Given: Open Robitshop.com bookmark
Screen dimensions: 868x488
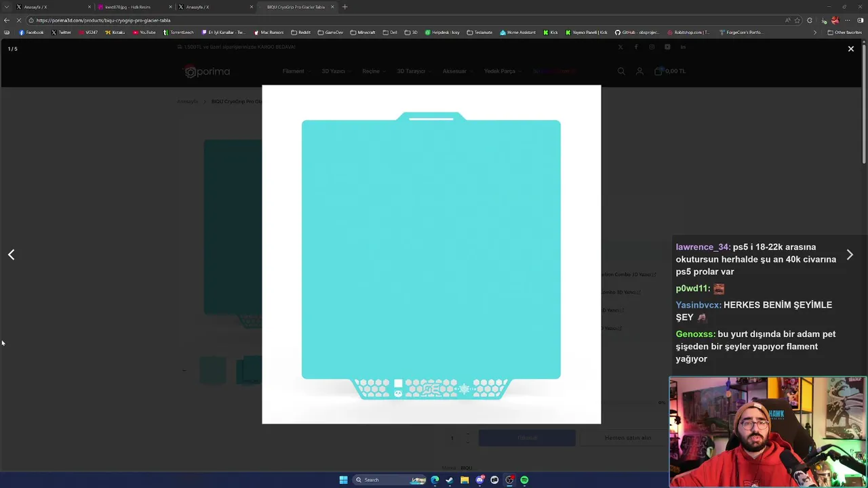Looking at the screenshot, I should pyautogui.click(x=688, y=33).
